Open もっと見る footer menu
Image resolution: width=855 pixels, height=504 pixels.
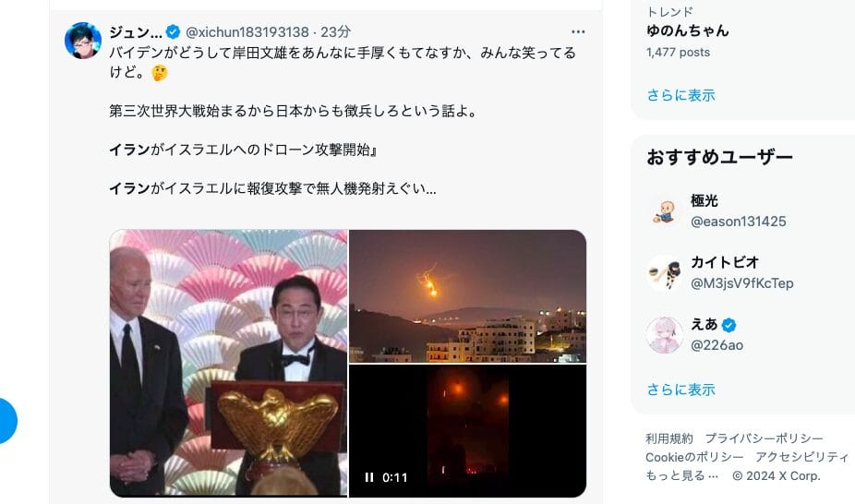pyautogui.click(x=681, y=475)
